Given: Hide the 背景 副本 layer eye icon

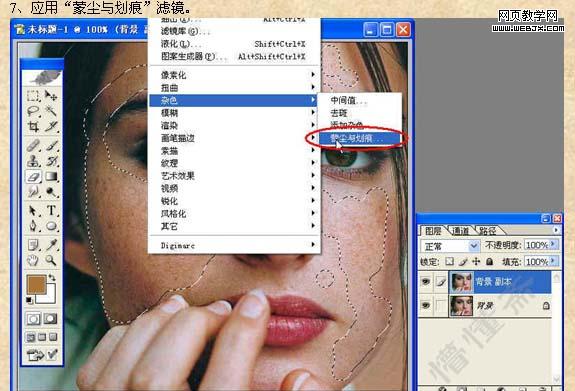Looking at the screenshot, I should click(426, 282).
